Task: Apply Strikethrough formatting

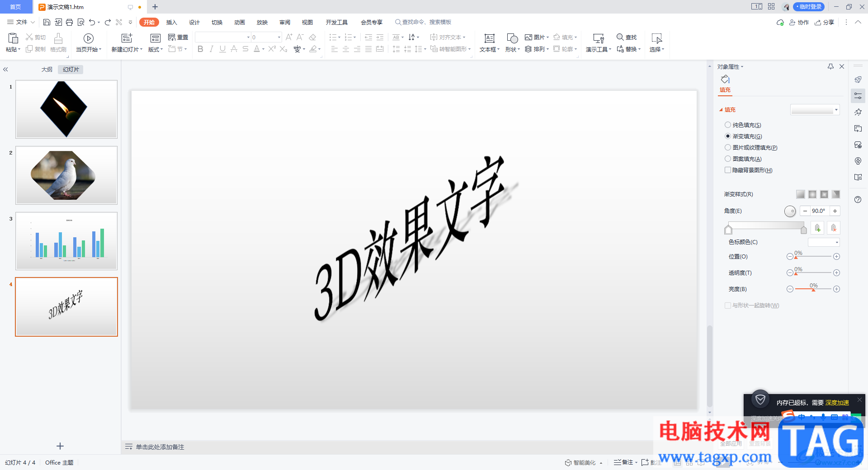Action: coord(245,49)
